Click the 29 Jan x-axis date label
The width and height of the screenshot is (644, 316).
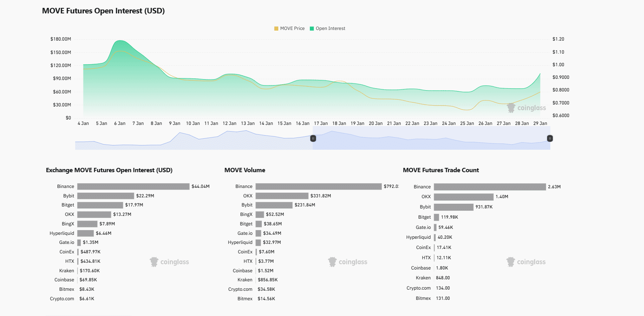pos(540,123)
